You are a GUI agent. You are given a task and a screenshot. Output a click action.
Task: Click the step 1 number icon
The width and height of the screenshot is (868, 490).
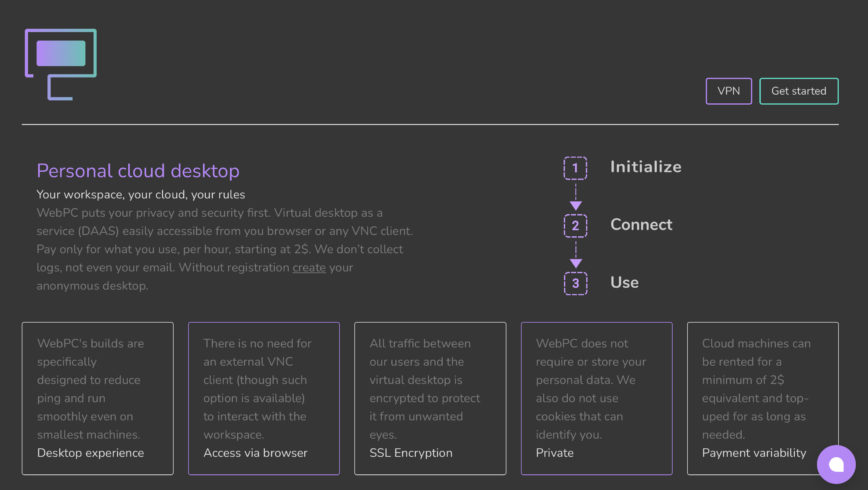point(575,168)
